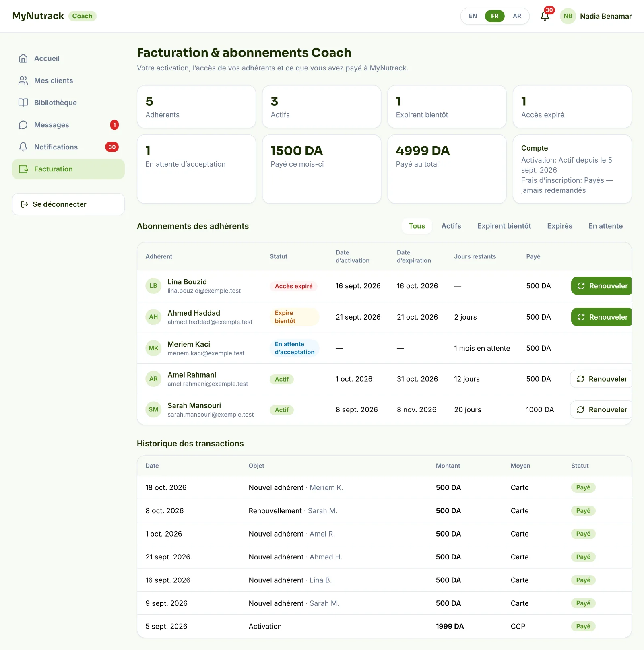Click the 1999 DA Activation amount

point(450,626)
